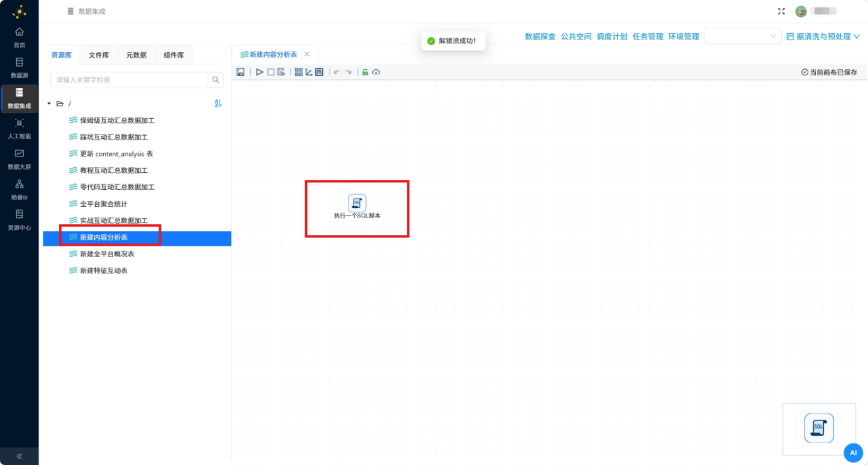Screen dimensions: 868x465
Task: Click the scheduled-run icon with a small play mark
Action: (x=282, y=72)
